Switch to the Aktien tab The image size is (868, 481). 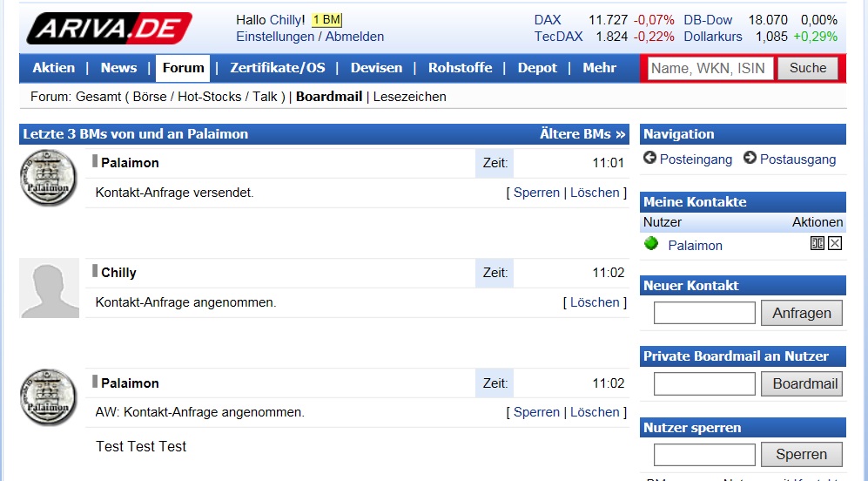54,68
